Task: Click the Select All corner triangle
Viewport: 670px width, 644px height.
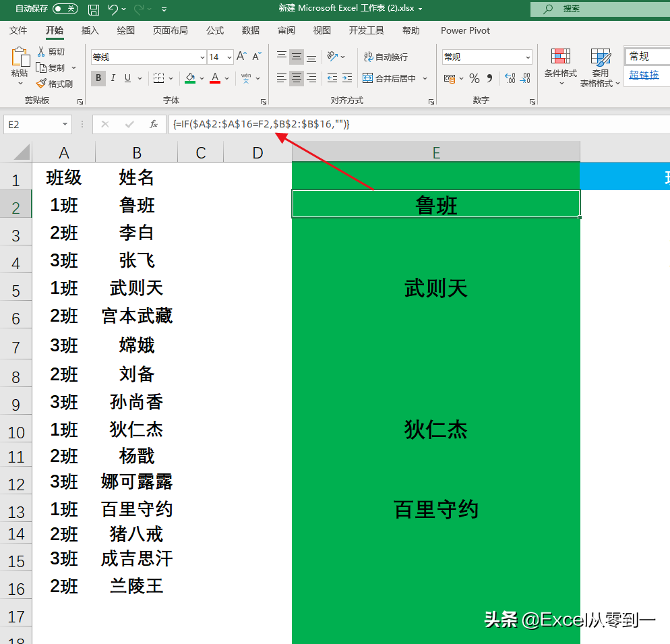Action: [22, 152]
